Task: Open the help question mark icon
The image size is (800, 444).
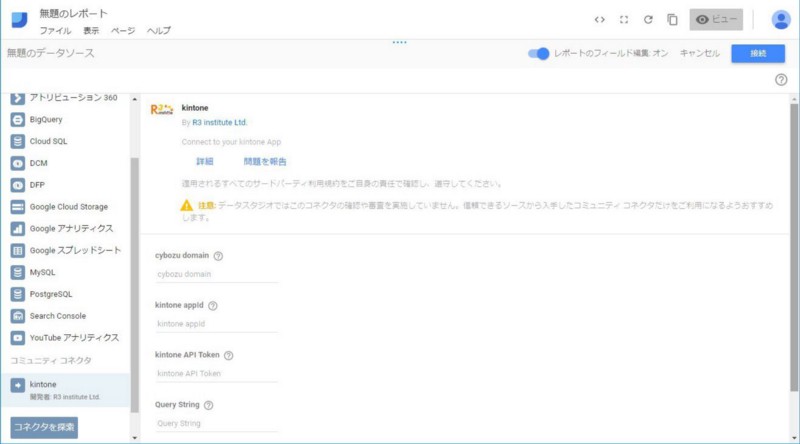Action: 781,80
